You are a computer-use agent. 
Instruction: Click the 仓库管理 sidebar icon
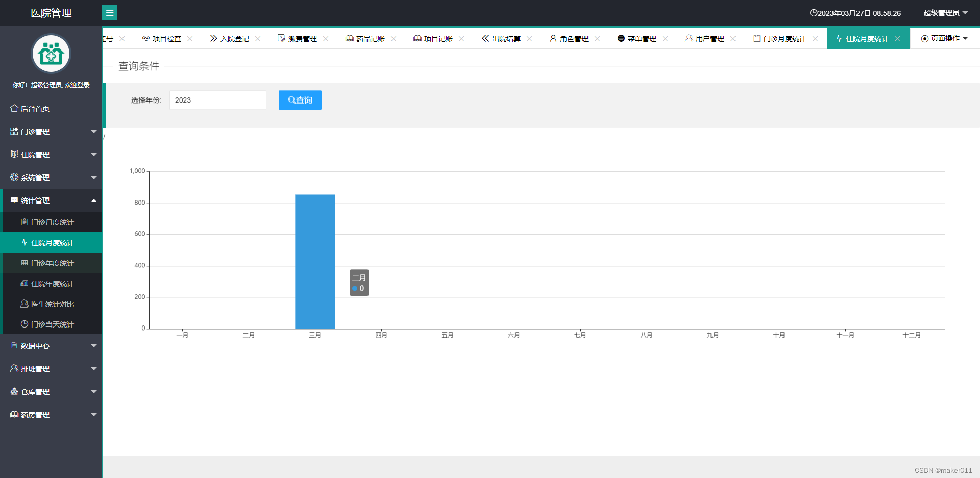click(x=14, y=391)
